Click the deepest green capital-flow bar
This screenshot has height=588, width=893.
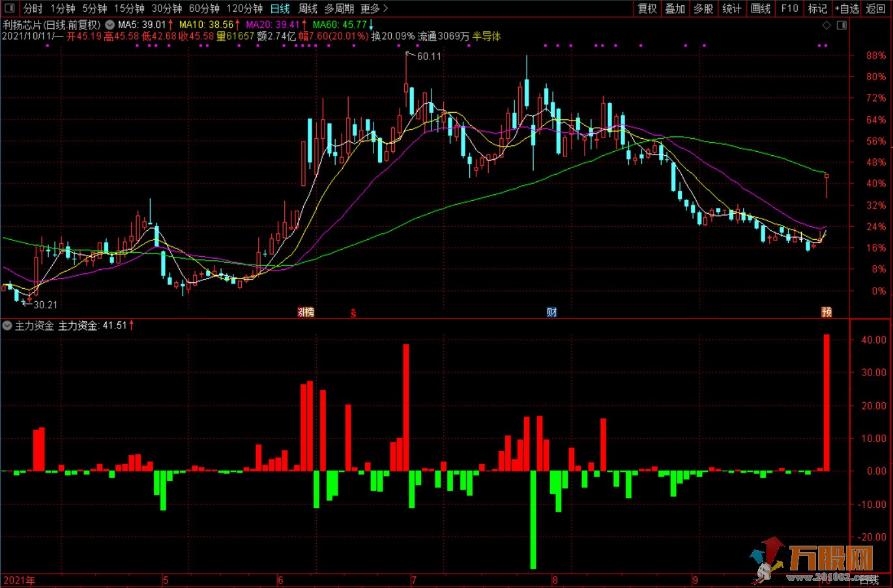(533, 520)
